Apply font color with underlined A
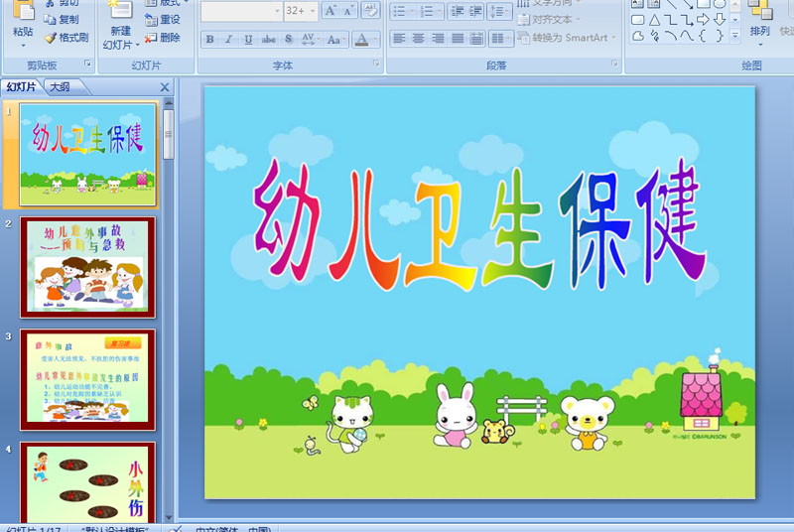Screen dimensions: 794x532 361,39
